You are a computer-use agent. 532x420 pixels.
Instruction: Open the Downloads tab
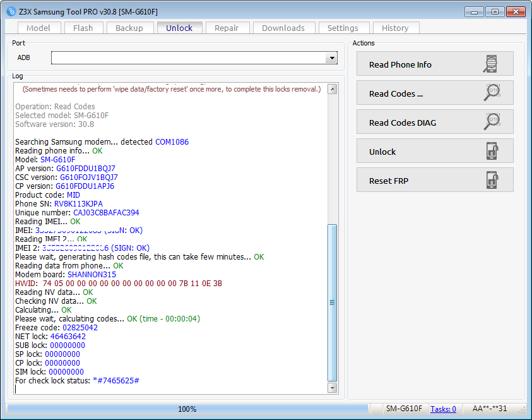(x=283, y=28)
